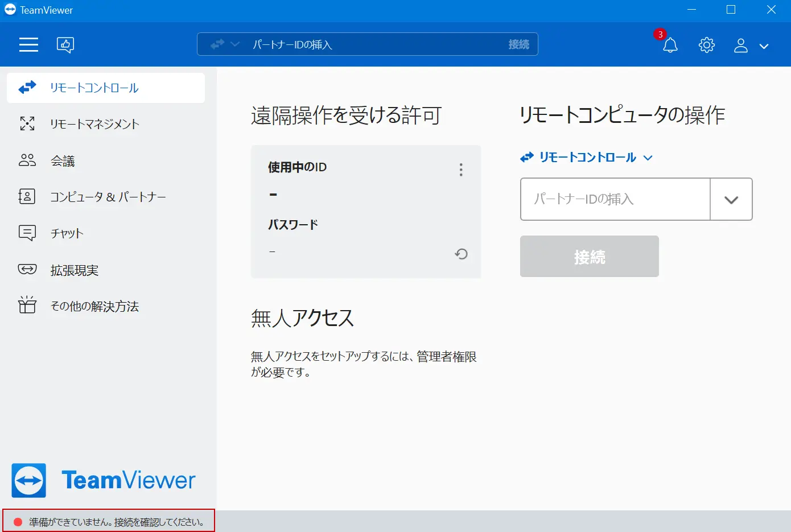Open the notifications bell icon
Screen dimensions: 791x532
tap(670, 45)
